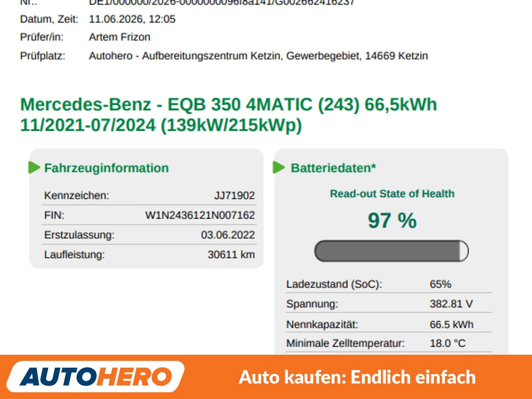The height and width of the screenshot is (399, 532).
Task: Select the Batteriedaten* heading
Action: (x=333, y=168)
